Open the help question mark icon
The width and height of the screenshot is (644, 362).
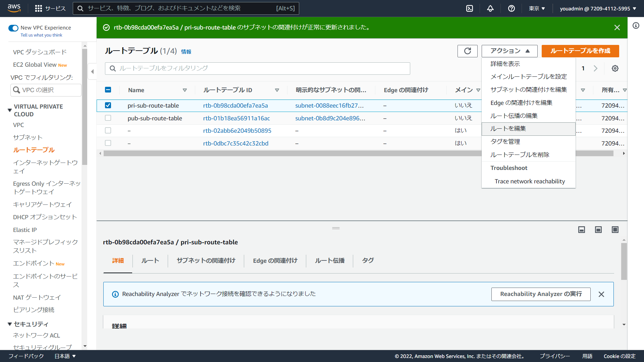coord(511,8)
